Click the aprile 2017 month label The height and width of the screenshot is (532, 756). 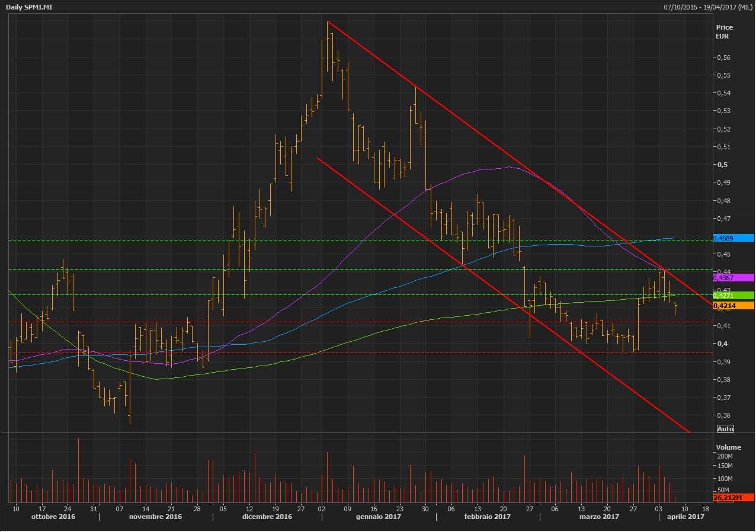pyautogui.click(x=685, y=517)
